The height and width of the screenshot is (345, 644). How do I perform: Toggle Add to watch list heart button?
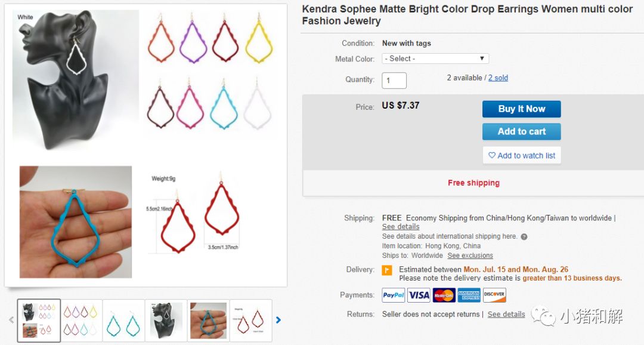coord(522,156)
